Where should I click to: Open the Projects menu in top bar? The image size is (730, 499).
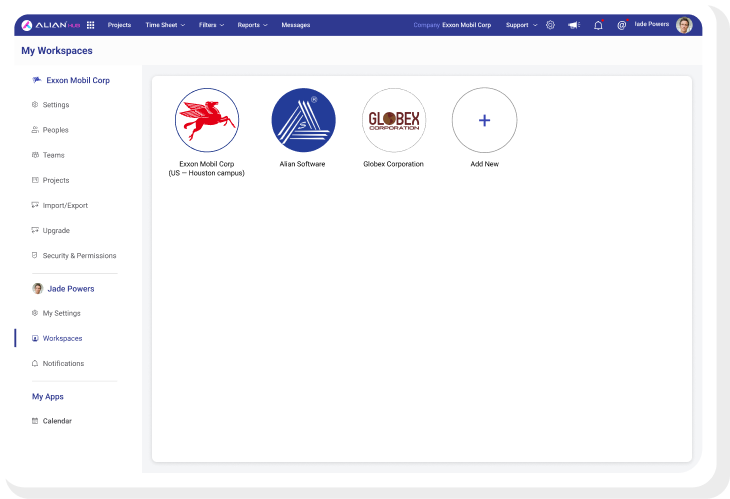pyautogui.click(x=119, y=25)
